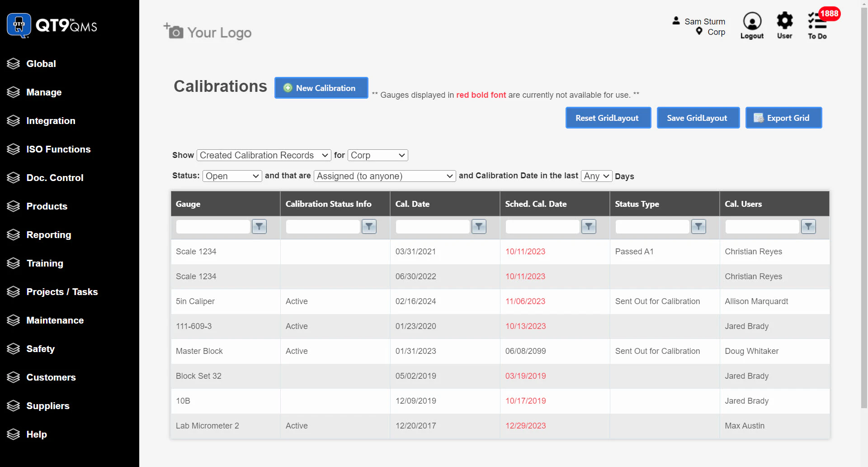Select the Doc. Control sidebar icon
868x467 pixels.
[13, 177]
